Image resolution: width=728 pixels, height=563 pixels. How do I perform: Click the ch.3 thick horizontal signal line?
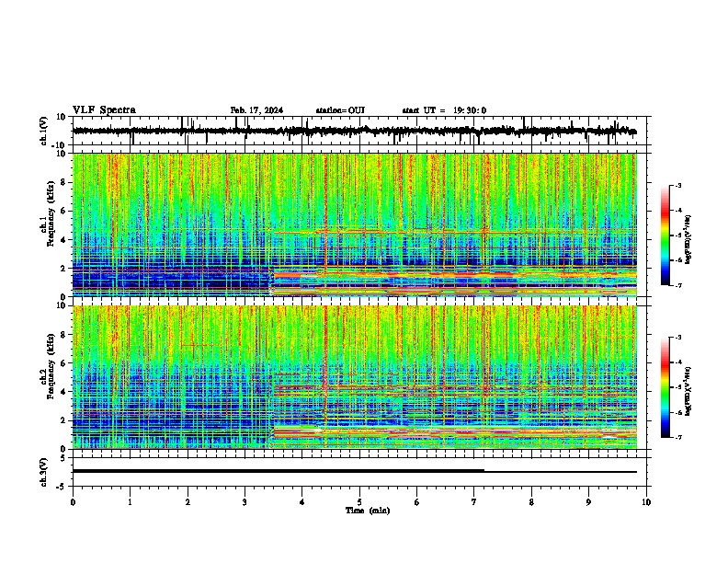tap(279, 471)
